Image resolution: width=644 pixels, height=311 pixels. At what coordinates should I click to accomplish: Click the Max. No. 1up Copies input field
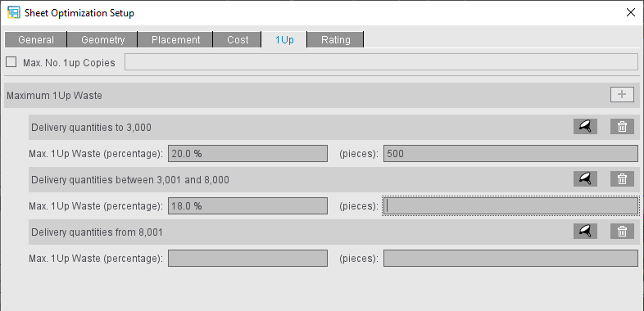tap(382, 62)
